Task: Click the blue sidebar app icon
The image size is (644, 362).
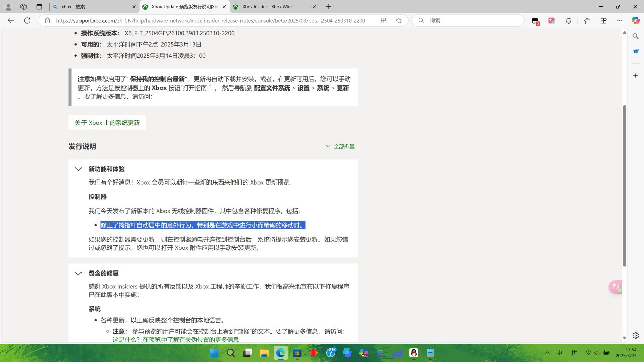Action: click(636, 52)
